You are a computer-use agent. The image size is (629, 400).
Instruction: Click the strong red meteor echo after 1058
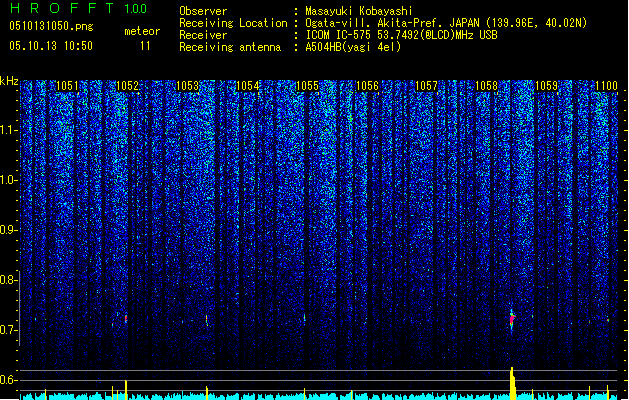[x=512, y=319]
